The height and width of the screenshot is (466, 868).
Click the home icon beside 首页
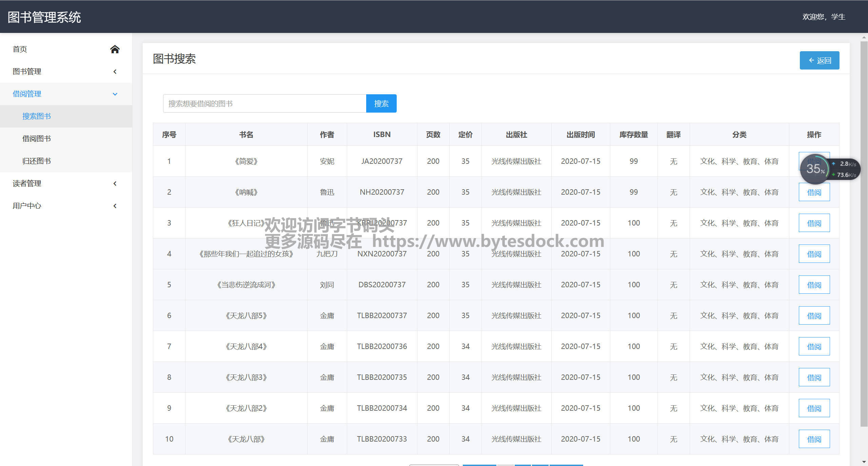(115, 49)
